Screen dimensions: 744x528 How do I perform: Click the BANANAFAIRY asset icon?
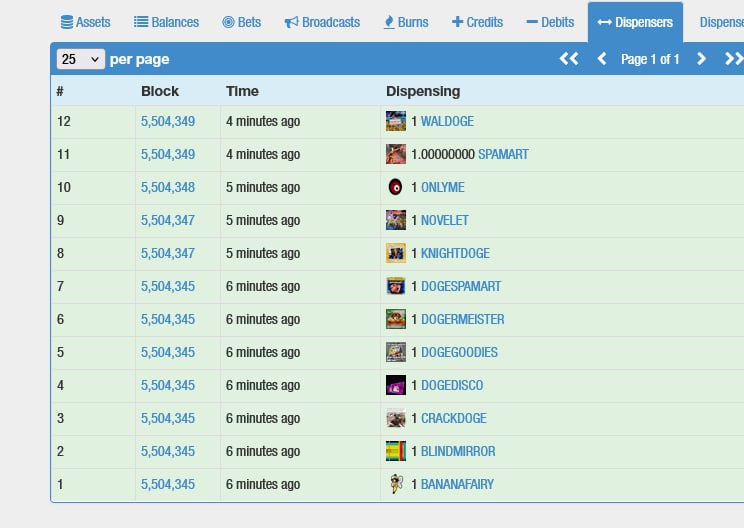[x=396, y=484]
